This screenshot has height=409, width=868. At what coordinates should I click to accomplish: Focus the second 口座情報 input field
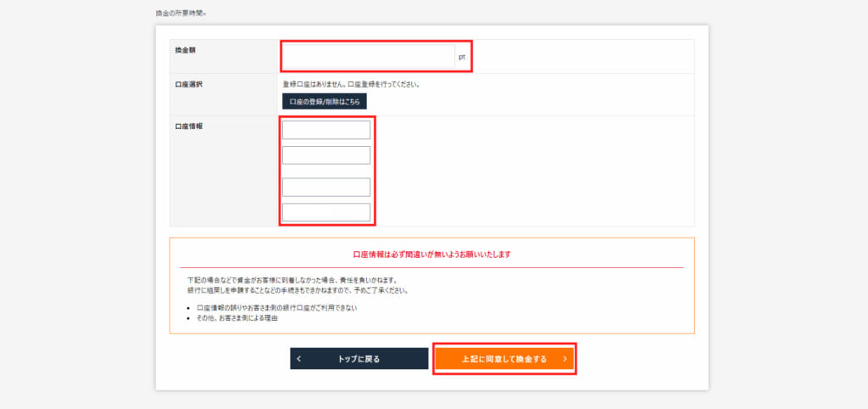click(x=326, y=155)
